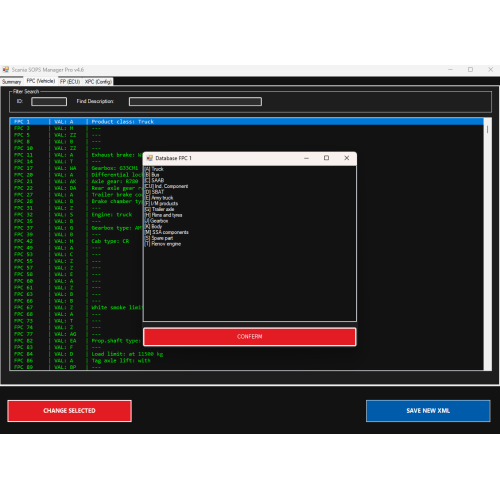
Task: Click the parameter list vertical scrollbar
Action: tap(487, 244)
